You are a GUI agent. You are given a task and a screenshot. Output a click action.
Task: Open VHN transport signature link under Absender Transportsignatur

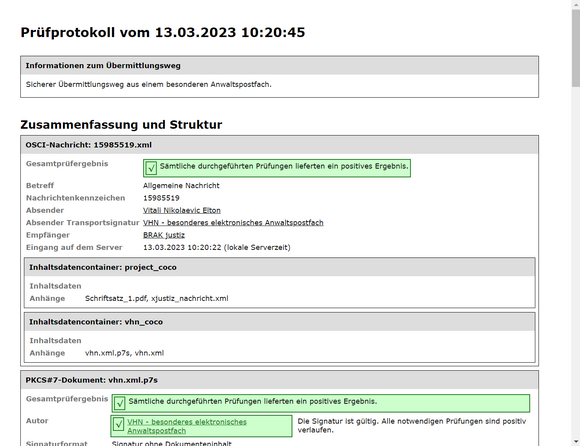pos(233,223)
